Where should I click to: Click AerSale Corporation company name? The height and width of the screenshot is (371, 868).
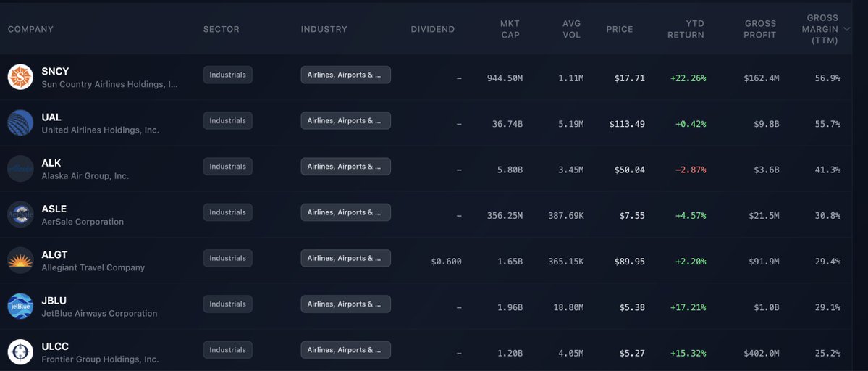(x=83, y=222)
